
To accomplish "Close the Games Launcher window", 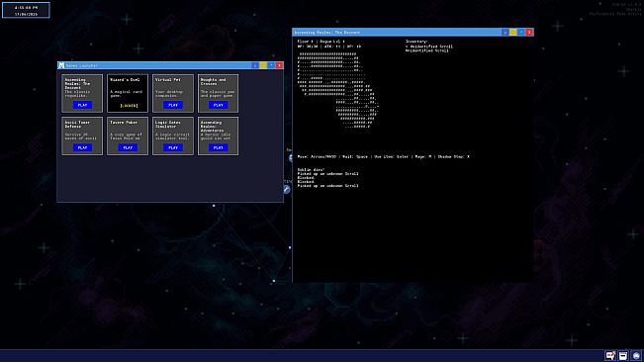I will [279, 65].
